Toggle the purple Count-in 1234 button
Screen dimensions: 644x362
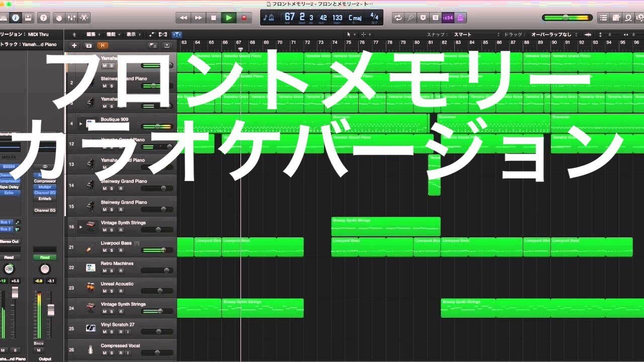[447, 18]
